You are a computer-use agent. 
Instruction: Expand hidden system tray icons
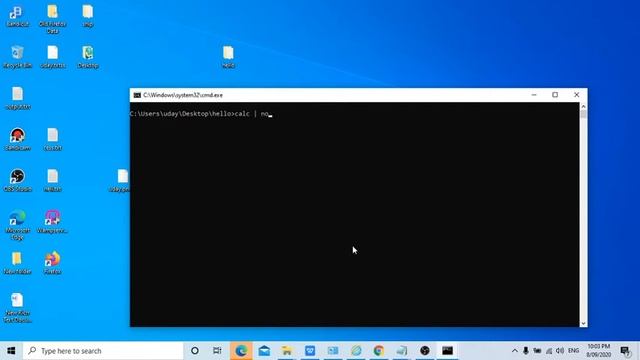pyautogui.click(x=515, y=351)
